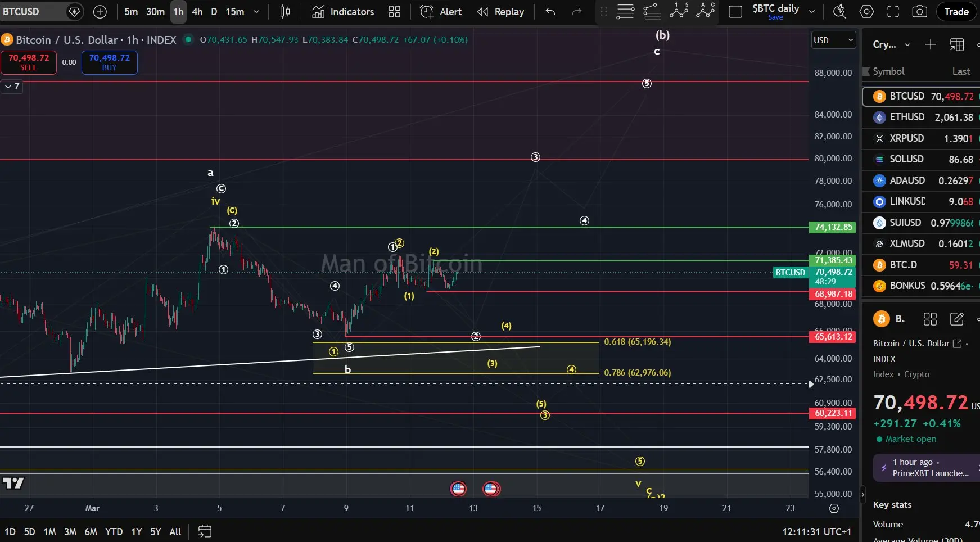Select BTC.D in the watchlist
Viewport: 980px width, 542px height.
coord(922,265)
